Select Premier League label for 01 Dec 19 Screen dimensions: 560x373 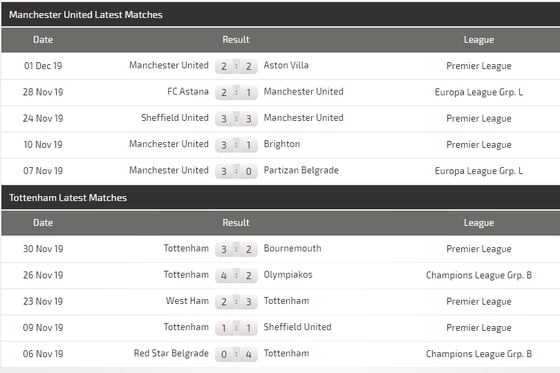[479, 66]
